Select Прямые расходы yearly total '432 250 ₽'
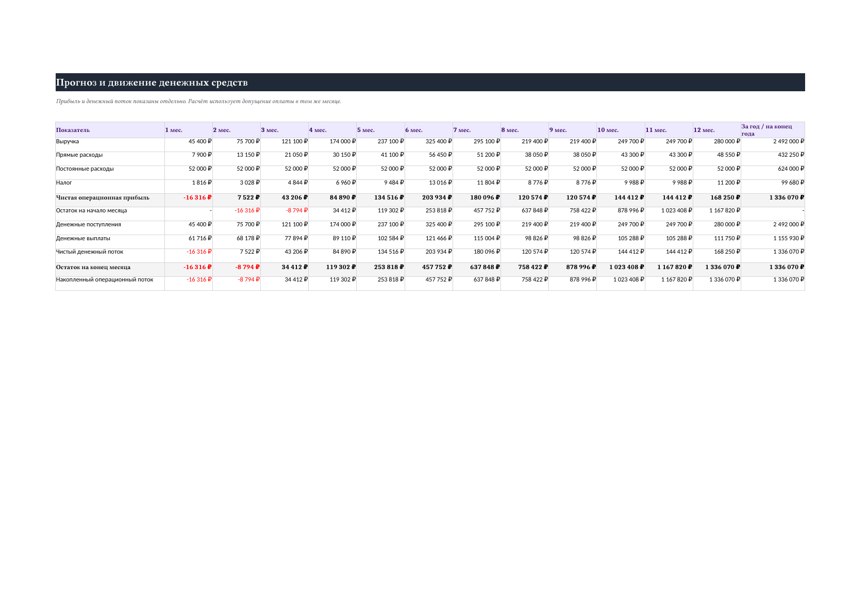The image size is (868, 614). coord(791,155)
